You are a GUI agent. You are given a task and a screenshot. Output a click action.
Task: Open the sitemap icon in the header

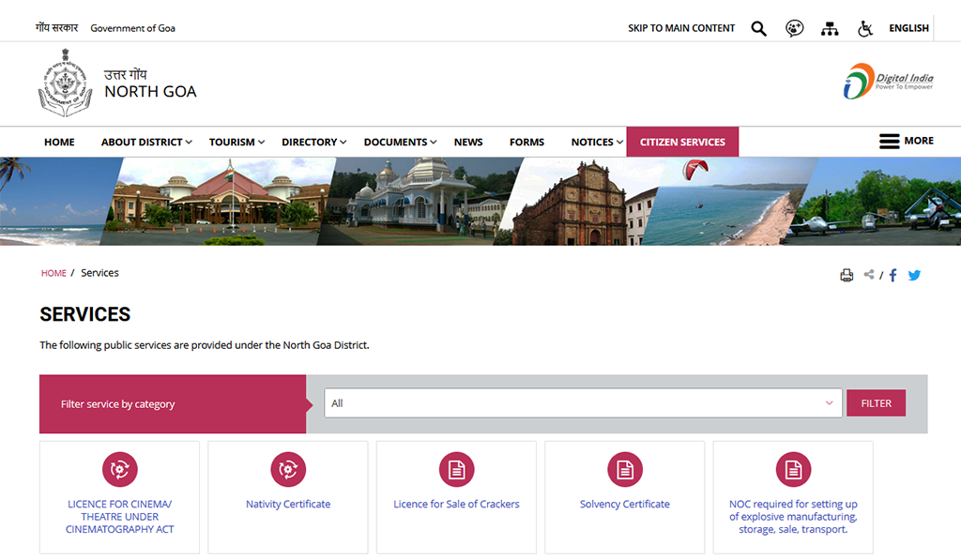tap(830, 28)
